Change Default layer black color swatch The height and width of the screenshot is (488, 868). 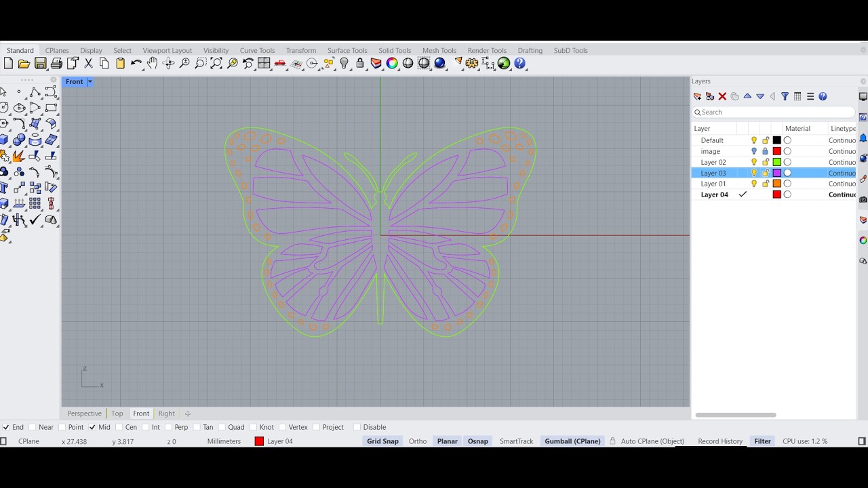(x=777, y=141)
